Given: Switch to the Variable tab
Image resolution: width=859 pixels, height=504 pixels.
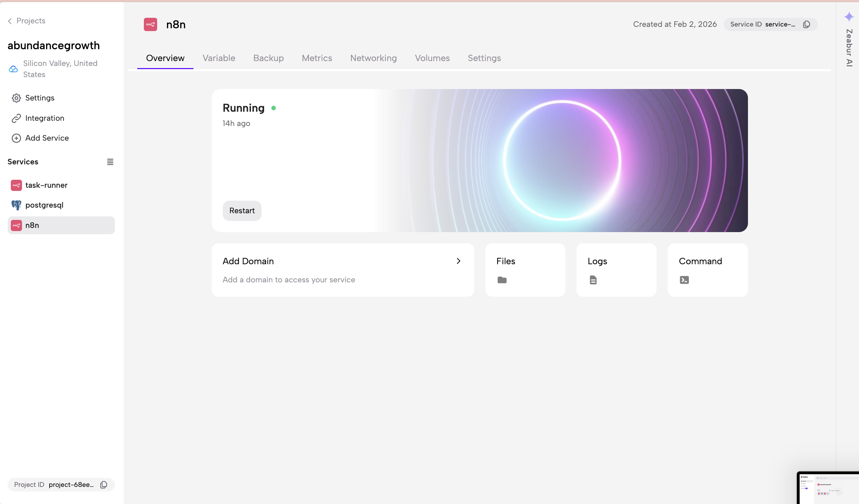Looking at the screenshot, I should point(219,58).
